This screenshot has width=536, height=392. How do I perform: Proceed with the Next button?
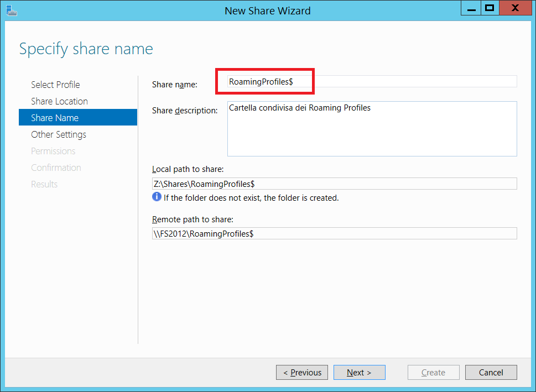click(360, 373)
